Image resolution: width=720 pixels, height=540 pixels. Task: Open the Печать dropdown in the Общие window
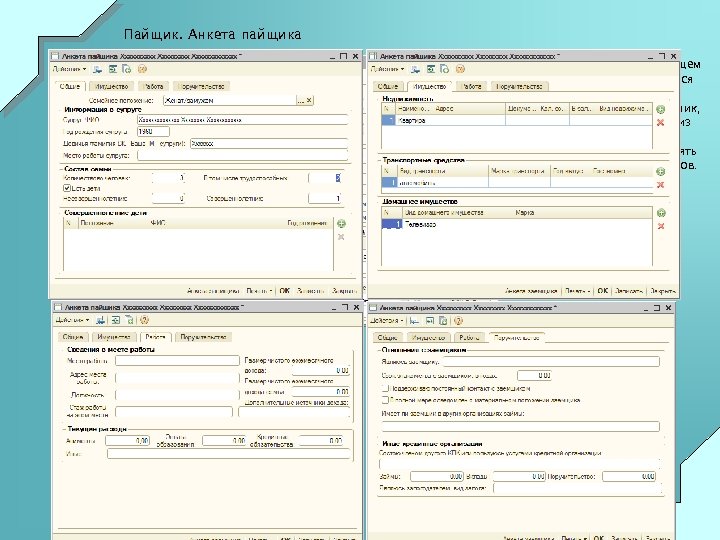pos(259,291)
